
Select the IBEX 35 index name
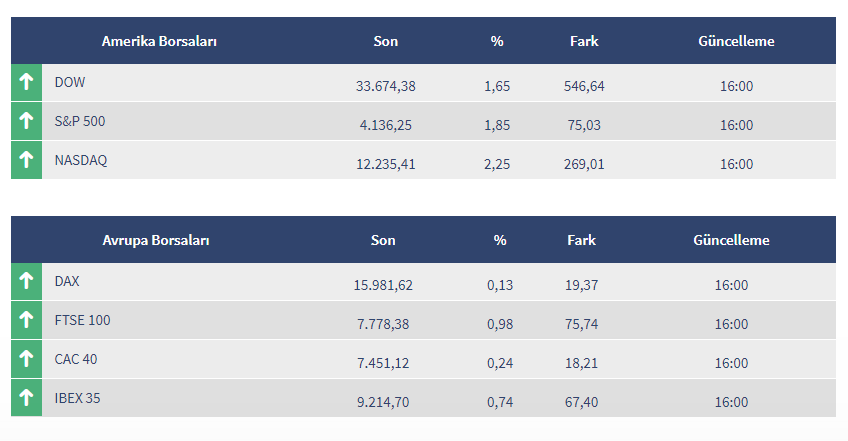[78, 398]
